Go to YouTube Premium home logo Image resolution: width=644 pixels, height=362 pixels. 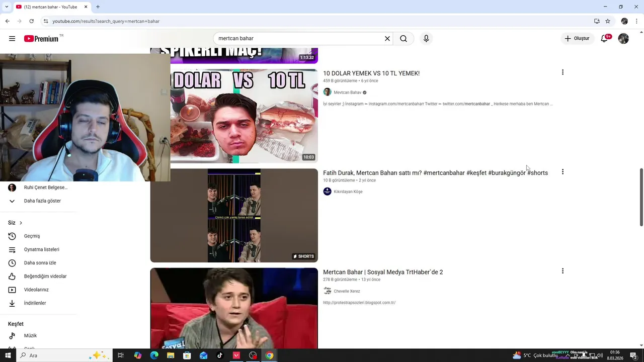tap(41, 39)
